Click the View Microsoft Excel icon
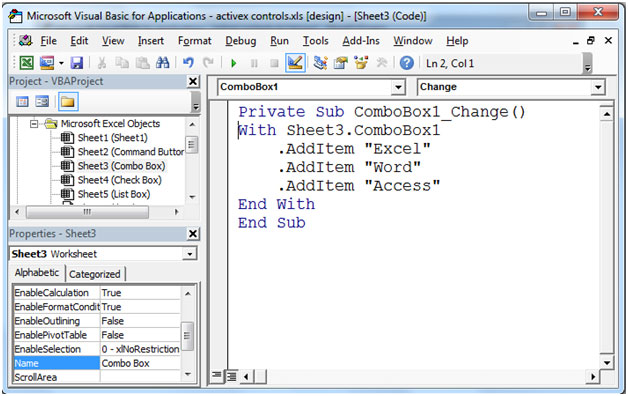628x396 pixels. click(26, 63)
